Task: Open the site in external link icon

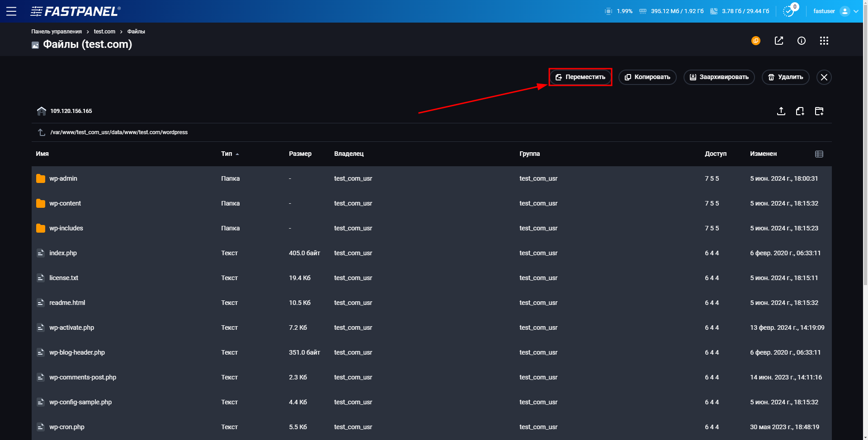Action: click(x=779, y=41)
